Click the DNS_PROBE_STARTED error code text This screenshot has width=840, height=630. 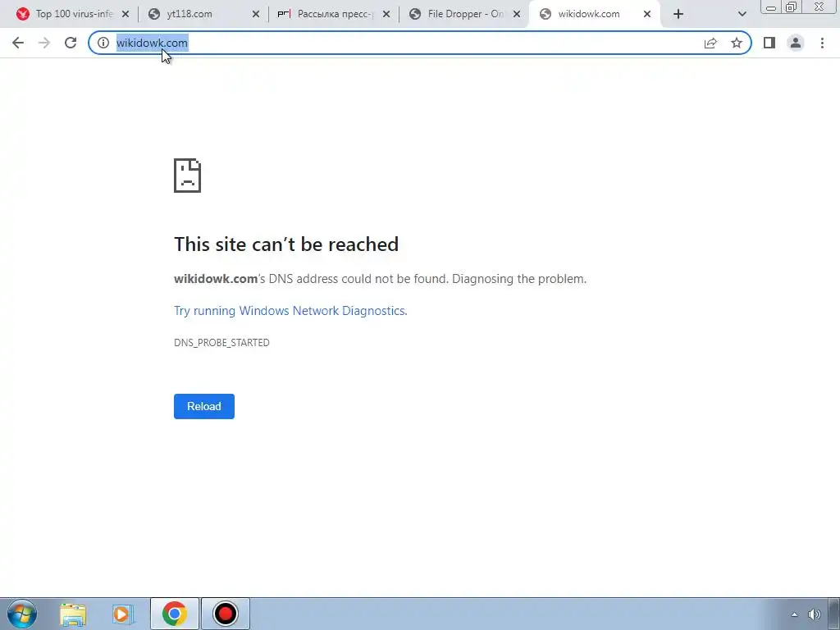[x=221, y=343]
